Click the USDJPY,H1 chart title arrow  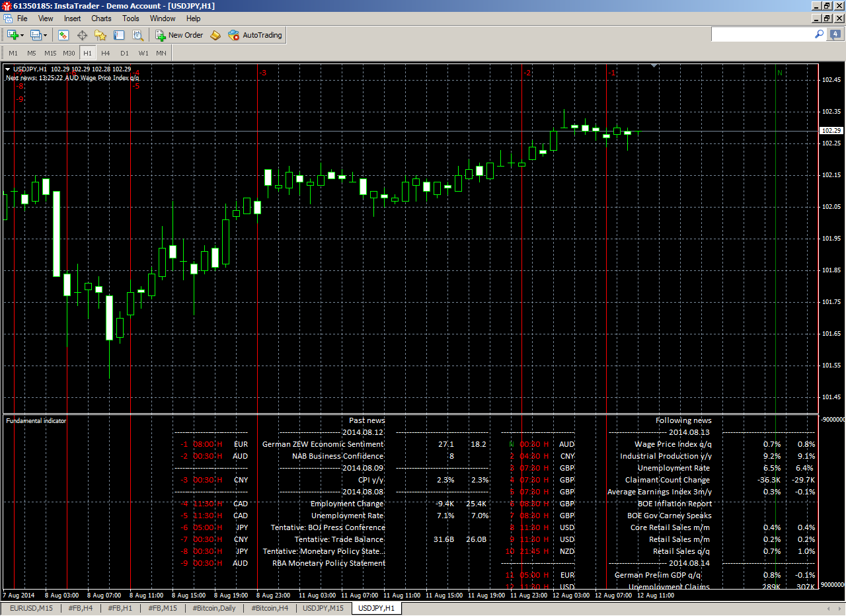(8, 69)
